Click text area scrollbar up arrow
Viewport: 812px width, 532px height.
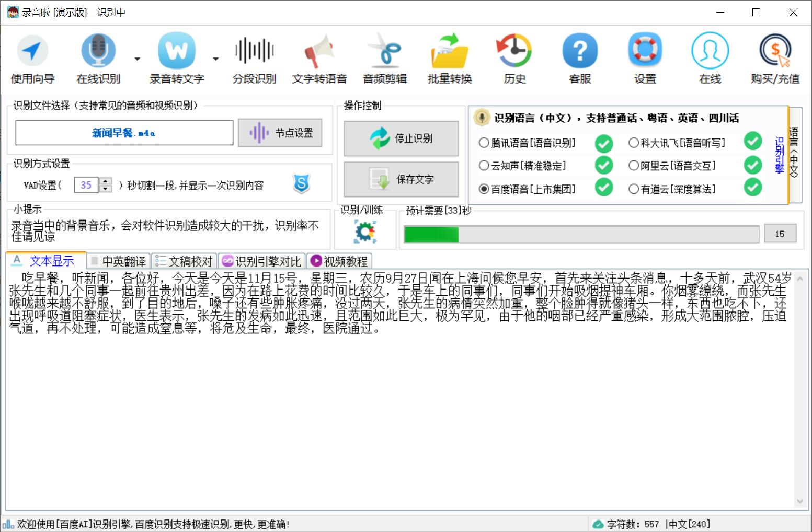tap(800, 279)
